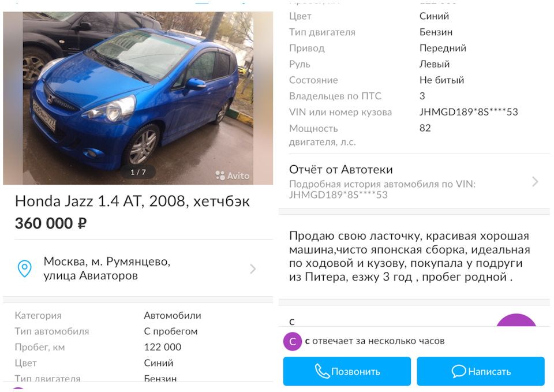Message seller with Написать button
This screenshot has height=392, width=554.
click(x=481, y=371)
